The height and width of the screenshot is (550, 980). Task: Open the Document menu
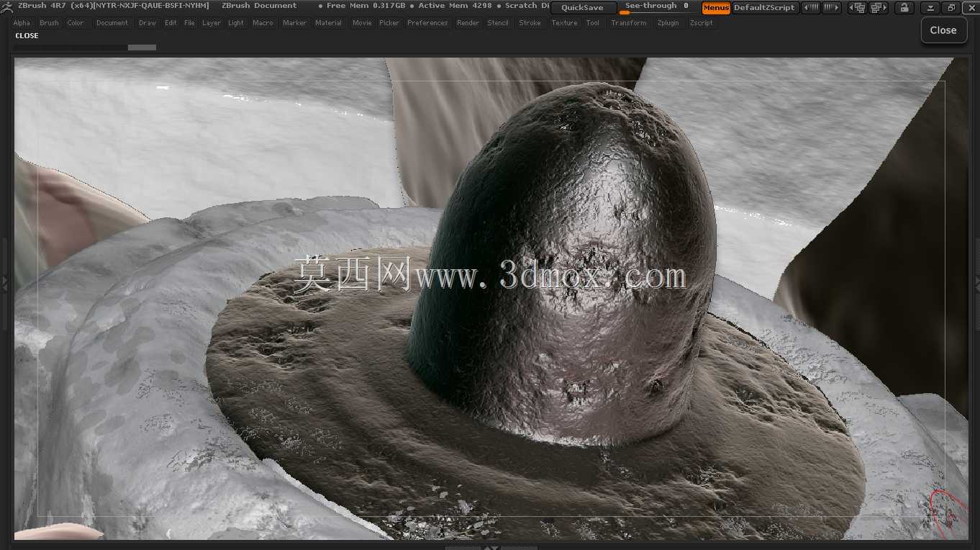112,23
